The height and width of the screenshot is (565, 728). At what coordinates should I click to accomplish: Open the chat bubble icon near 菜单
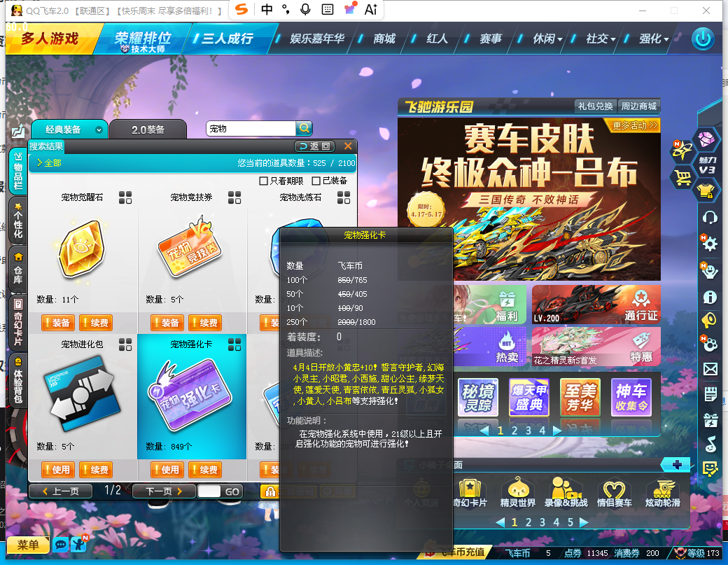coord(61,544)
